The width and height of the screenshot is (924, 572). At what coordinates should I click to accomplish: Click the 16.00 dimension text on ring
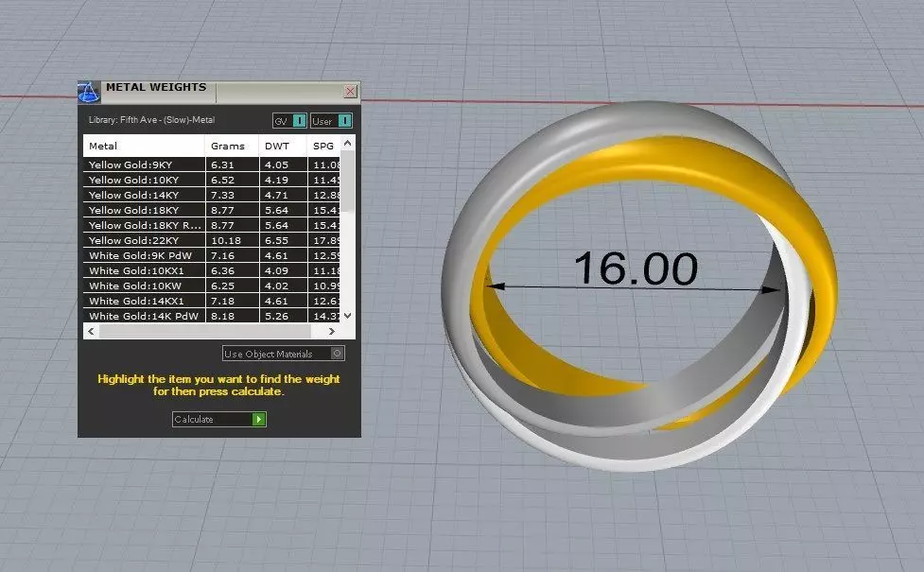pyautogui.click(x=636, y=269)
